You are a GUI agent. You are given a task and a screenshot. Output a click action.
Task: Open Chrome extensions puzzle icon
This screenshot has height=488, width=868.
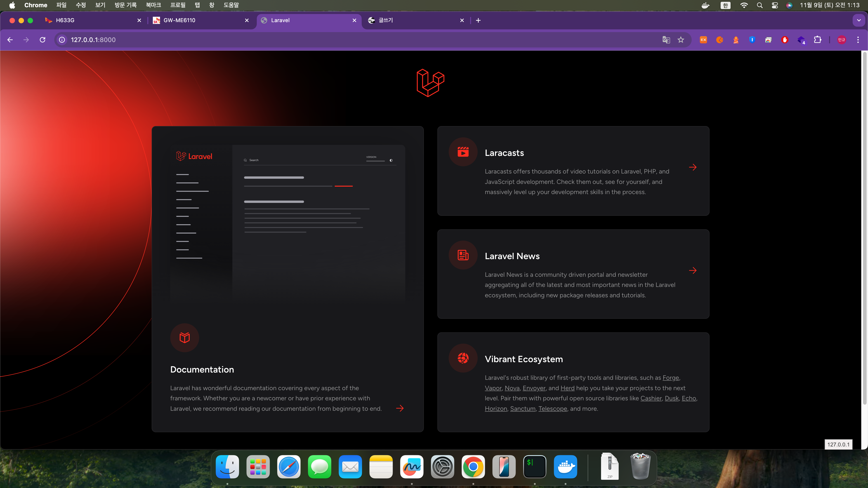click(817, 40)
